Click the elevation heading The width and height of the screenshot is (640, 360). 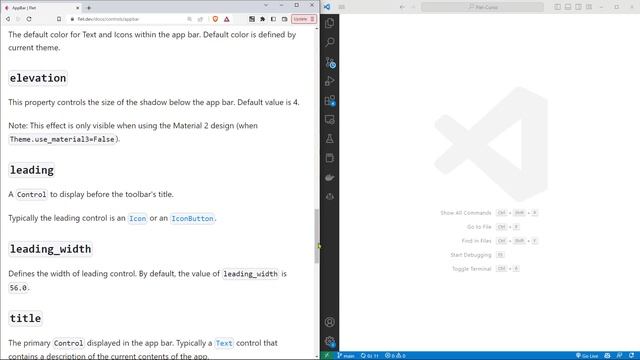(x=38, y=78)
